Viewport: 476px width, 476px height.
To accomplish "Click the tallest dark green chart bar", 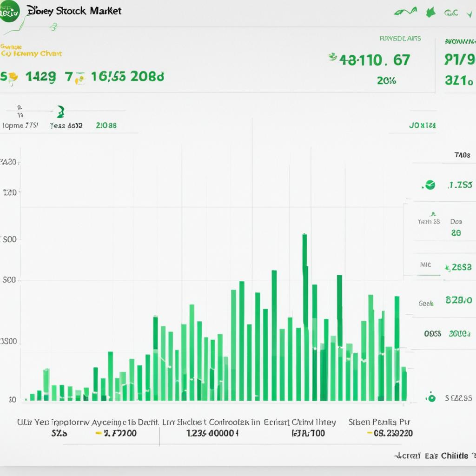I will (305, 281).
